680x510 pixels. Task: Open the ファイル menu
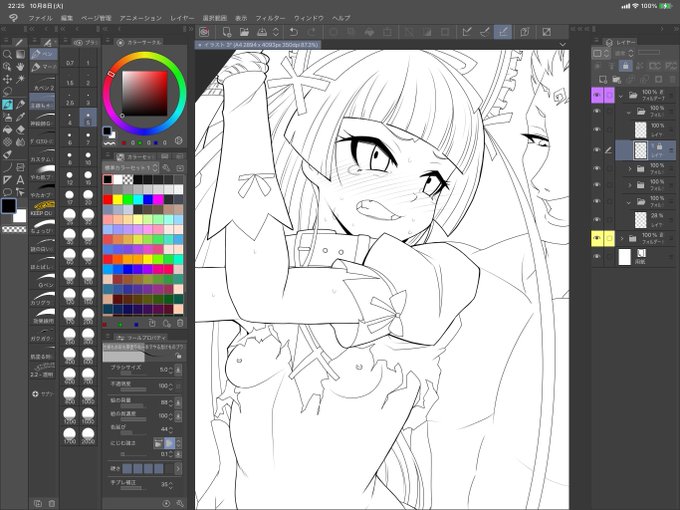tap(40, 18)
